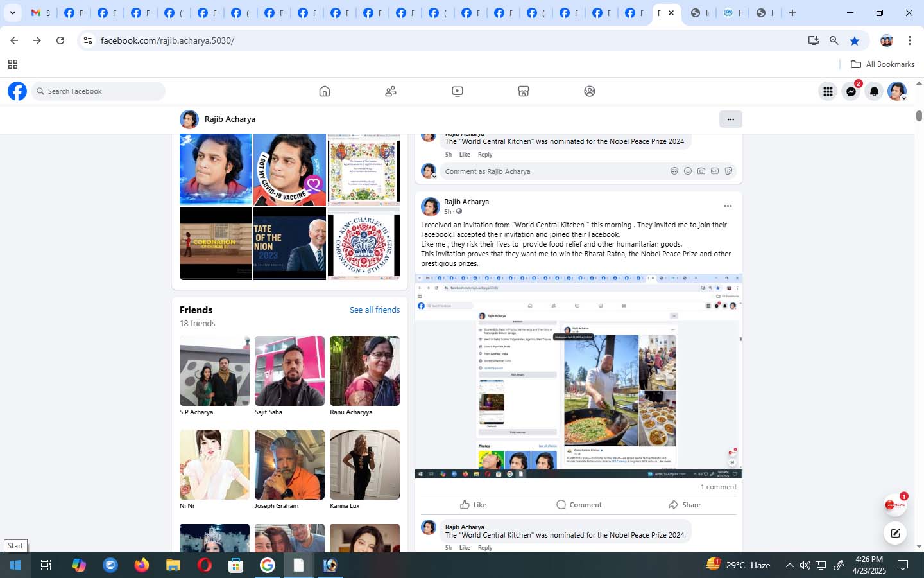This screenshot has height=578, width=924.
Task: Open the Marketplace icon in top navigation
Action: (524, 91)
